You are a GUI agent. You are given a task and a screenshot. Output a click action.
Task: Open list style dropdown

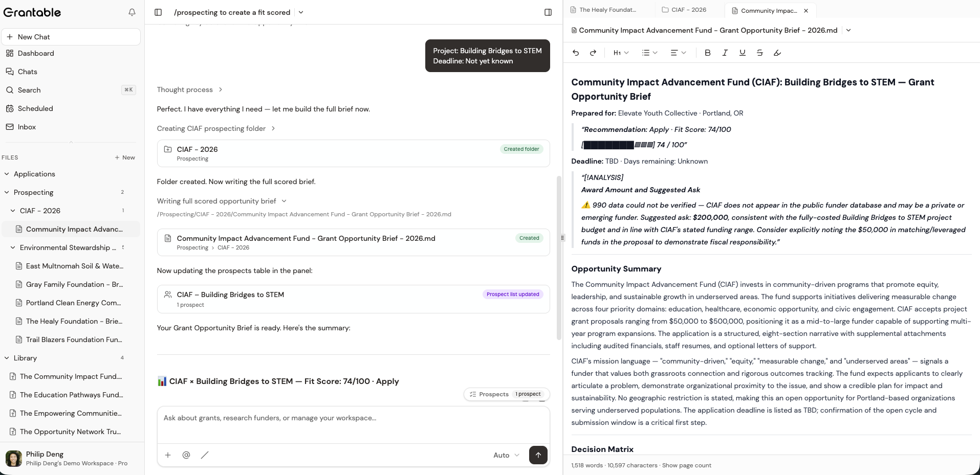click(x=649, y=53)
